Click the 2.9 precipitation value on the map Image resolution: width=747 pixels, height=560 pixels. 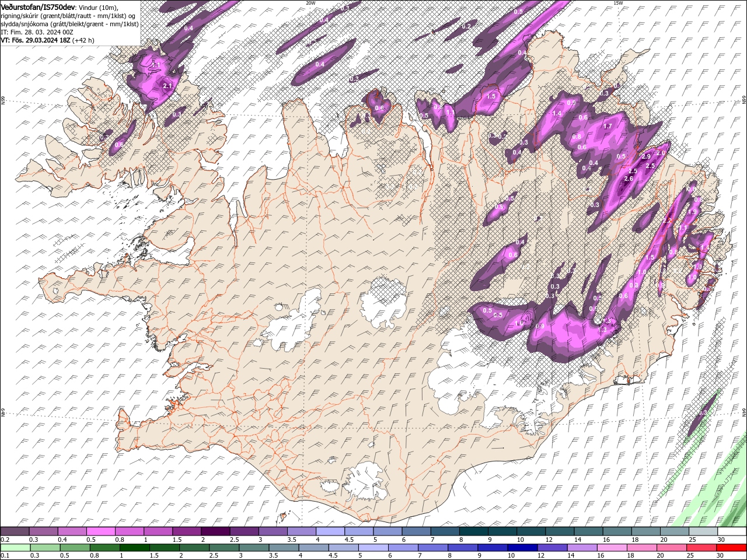pos(646,156)
